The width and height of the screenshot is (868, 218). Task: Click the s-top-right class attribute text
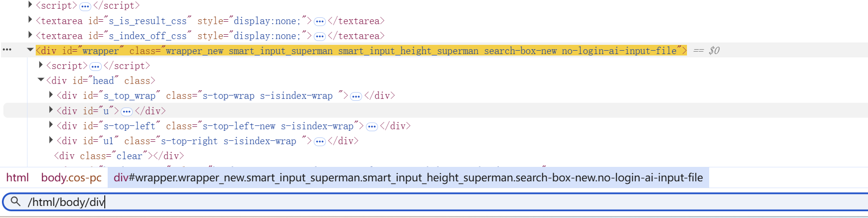[x=189, y=141]
